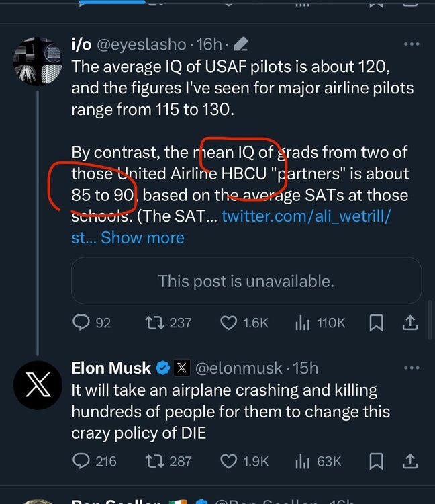Open more options on Elon Musk post

(x=411, y=368)
